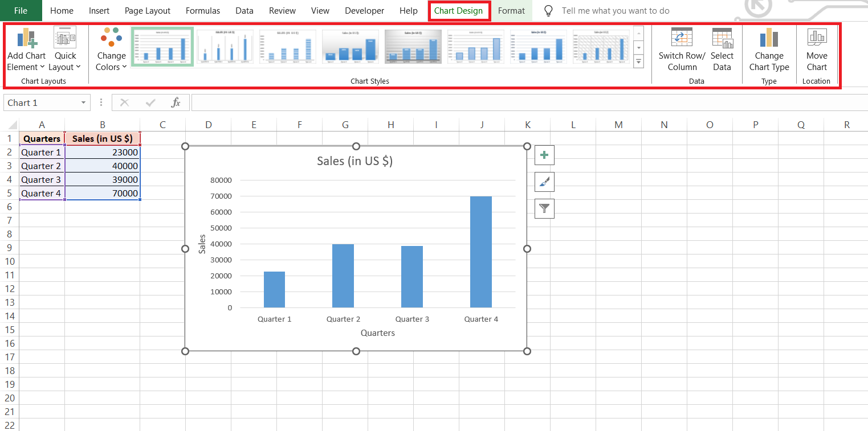Click the Quarter 4 axis label in chart
The height and width of the screenshot is (431, 868).
(481, 319)
